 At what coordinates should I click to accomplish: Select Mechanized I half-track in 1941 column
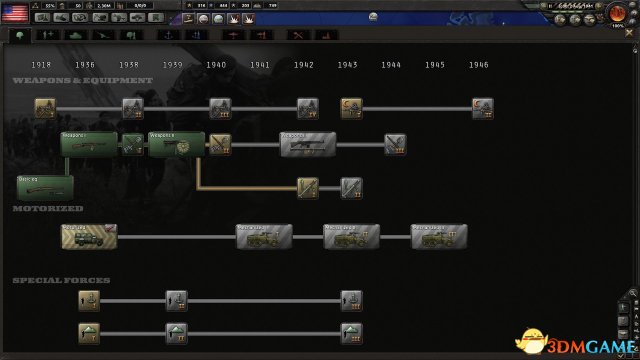pos(264,236)
